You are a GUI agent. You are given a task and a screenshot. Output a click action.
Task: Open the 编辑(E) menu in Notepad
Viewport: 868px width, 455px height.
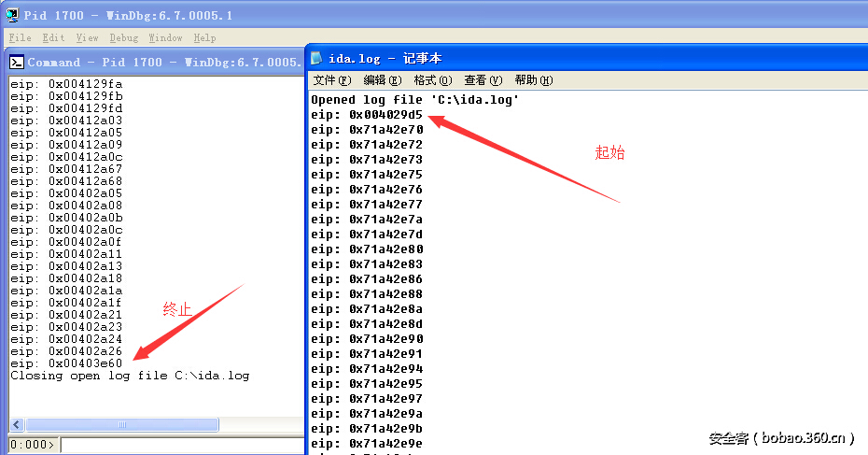pos(382,80)
